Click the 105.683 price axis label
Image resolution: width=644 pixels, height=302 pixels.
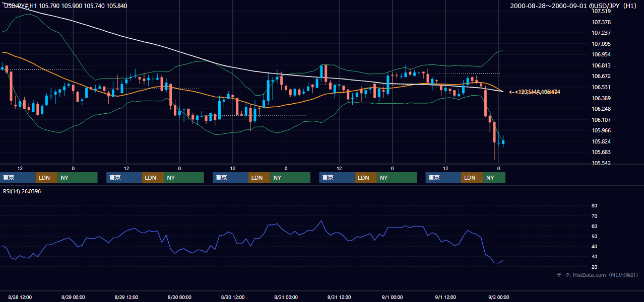601,152
